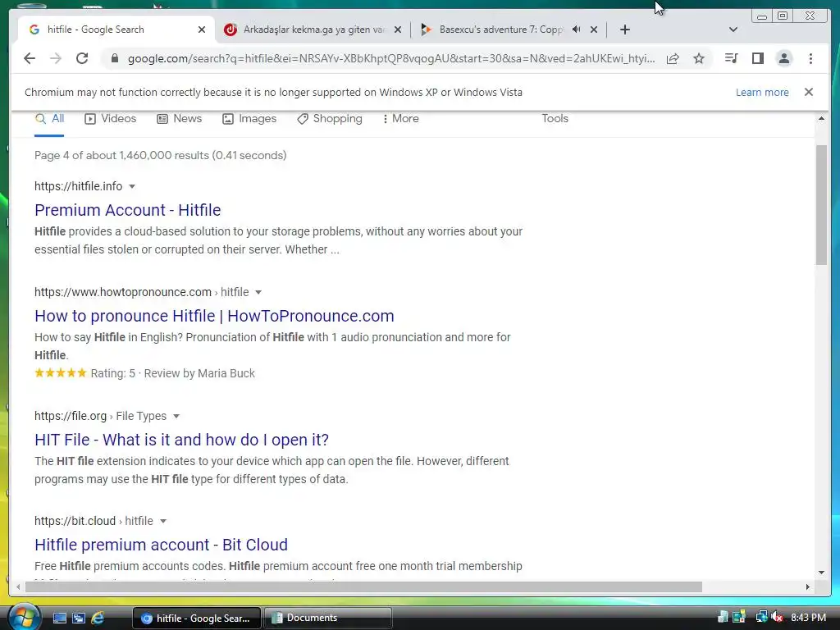Expand the howtopronounce.com result options arrow
This screenshot has height=630, width=840.
tap(258, 293)
